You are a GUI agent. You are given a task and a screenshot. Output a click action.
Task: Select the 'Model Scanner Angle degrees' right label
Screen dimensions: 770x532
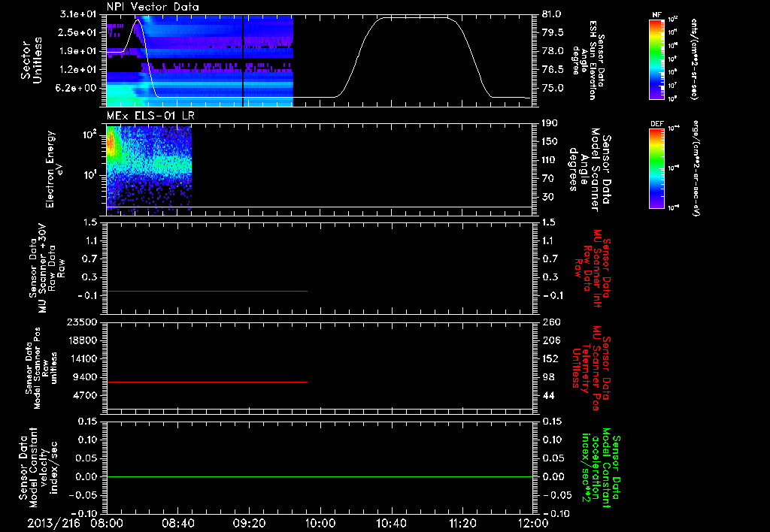click(590, 170)
